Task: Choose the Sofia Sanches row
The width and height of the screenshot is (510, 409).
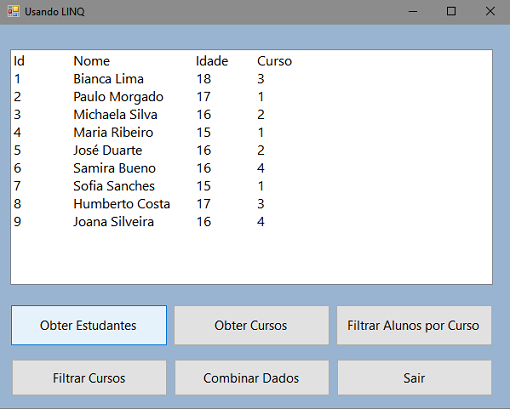Action: pos(251,186)
